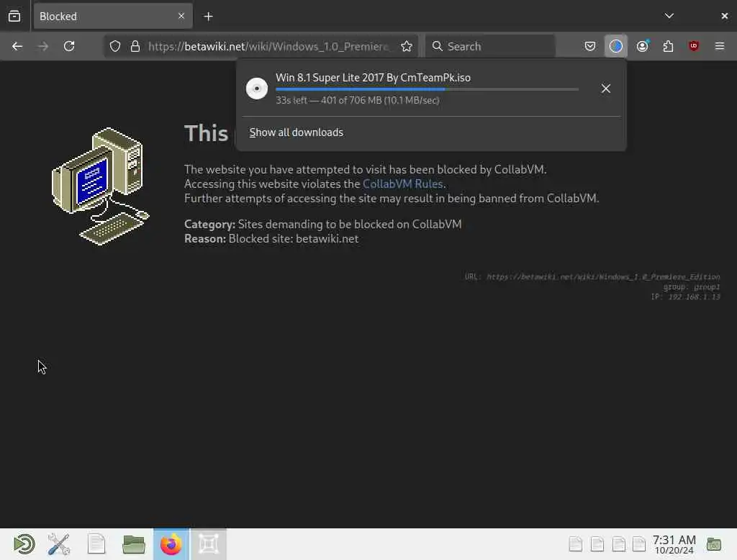
Task: Click the forward navigation arrow
Action: coord(42,46)
